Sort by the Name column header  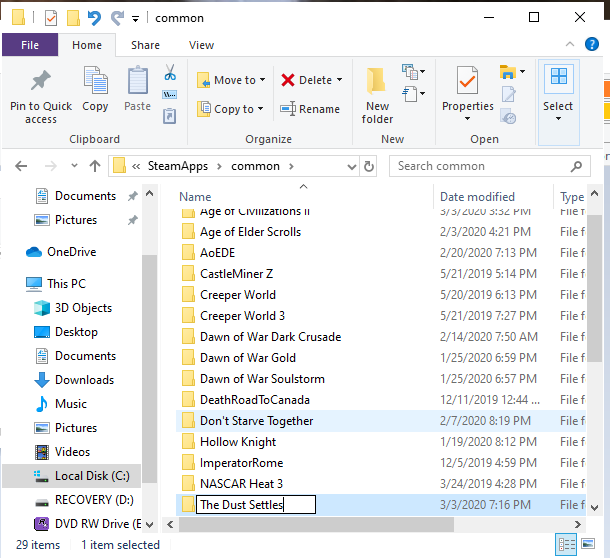click(x=195, y=197)
